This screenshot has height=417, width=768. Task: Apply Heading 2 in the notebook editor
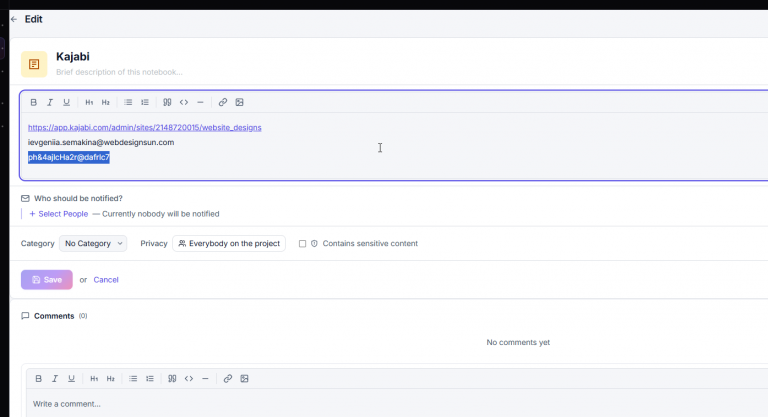click(x=106, y=102)
